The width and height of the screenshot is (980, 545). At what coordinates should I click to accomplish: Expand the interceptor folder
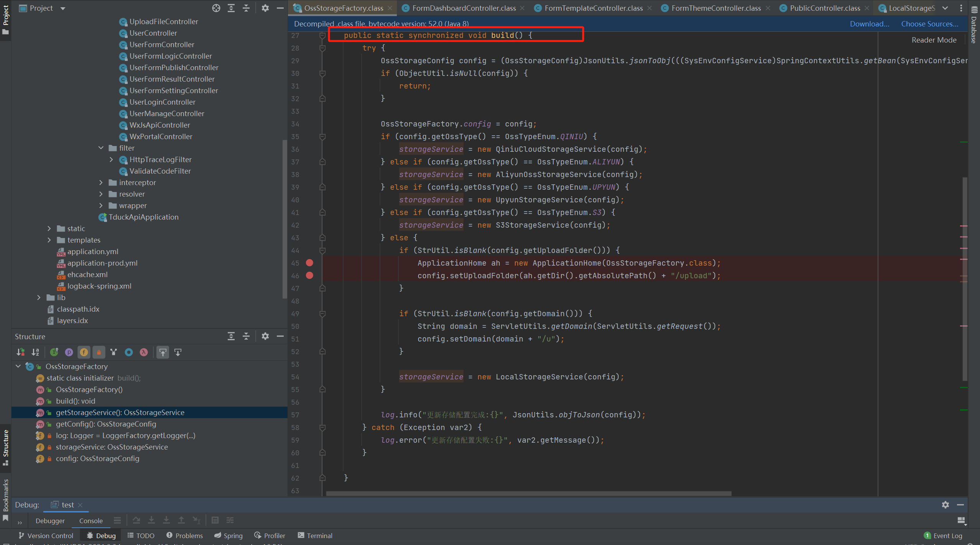pyautogui.click(x=101, y=182)
